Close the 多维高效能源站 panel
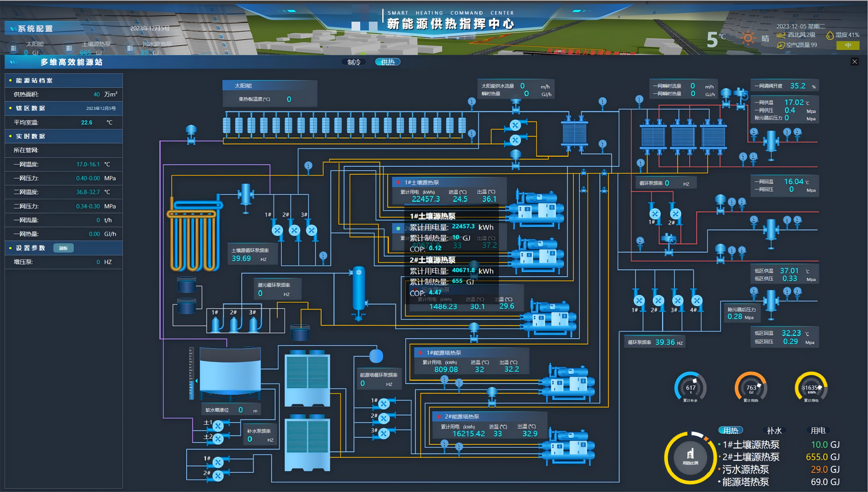This screenshot has width=868, height=492. (855, 62)
